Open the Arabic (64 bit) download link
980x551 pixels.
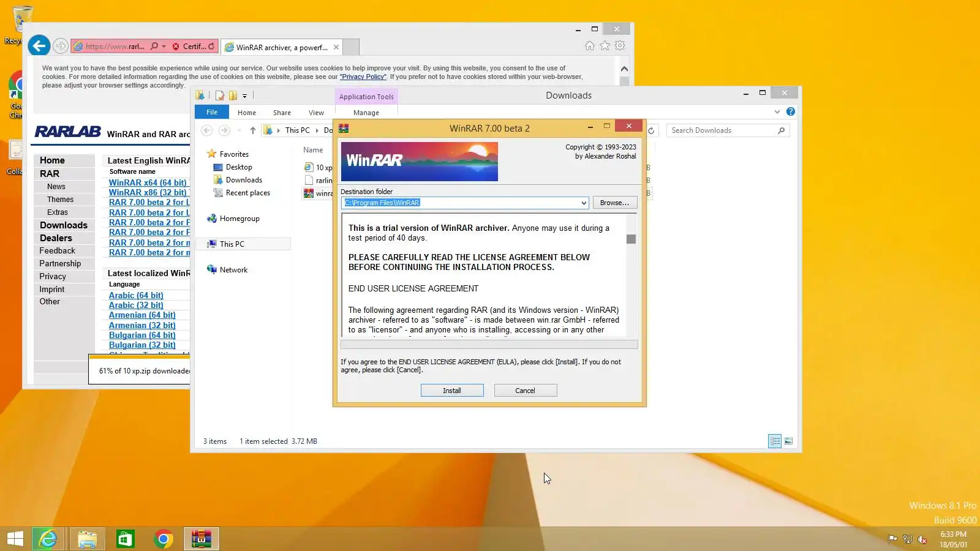coord(136,295)
